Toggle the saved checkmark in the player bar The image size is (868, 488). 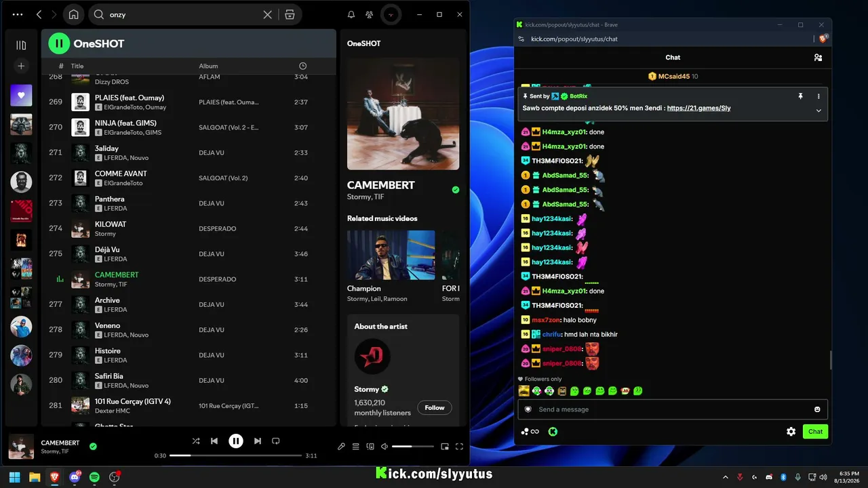pos(93,446)
